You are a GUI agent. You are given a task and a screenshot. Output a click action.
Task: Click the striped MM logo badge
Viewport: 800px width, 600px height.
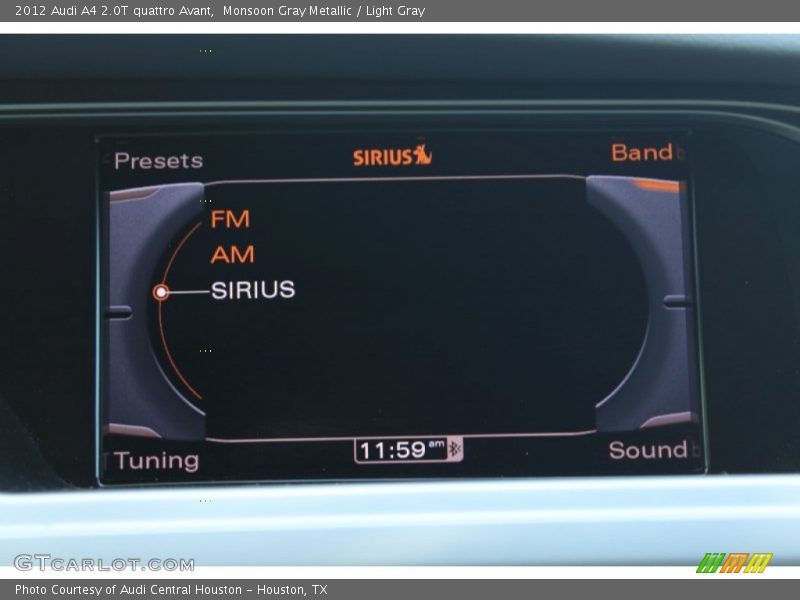coord(734,563)
